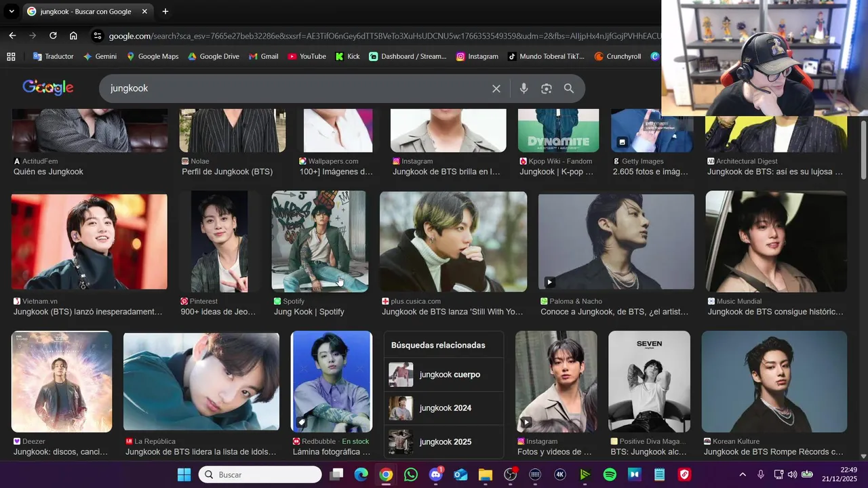Open Google Lens image search icon
The image size is (868, 488).
tap(547, 89)
